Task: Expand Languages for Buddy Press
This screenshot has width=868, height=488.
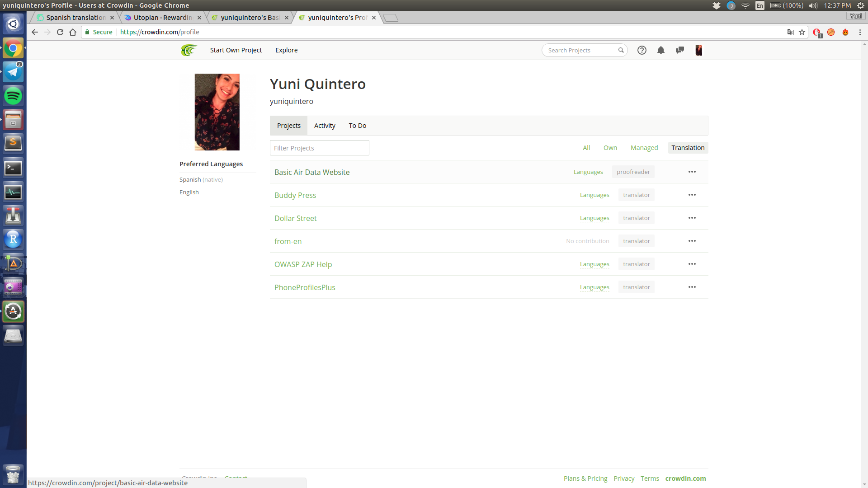Action: (x=594, y=195)
